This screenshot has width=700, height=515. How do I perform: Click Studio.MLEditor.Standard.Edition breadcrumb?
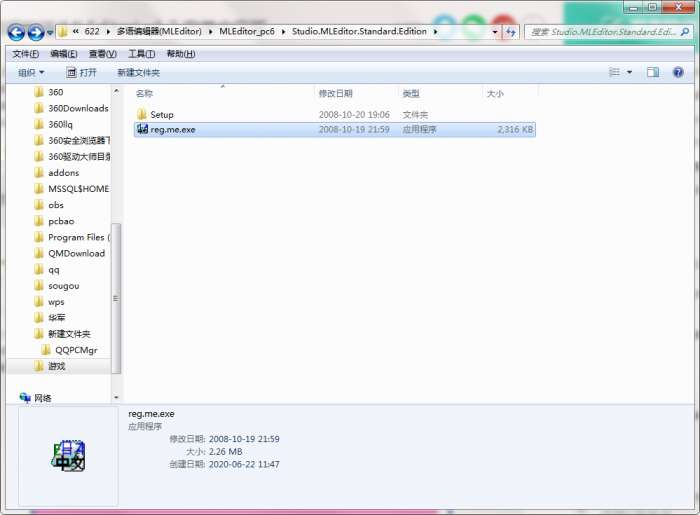pyautogui.click(x=359, y=32)
